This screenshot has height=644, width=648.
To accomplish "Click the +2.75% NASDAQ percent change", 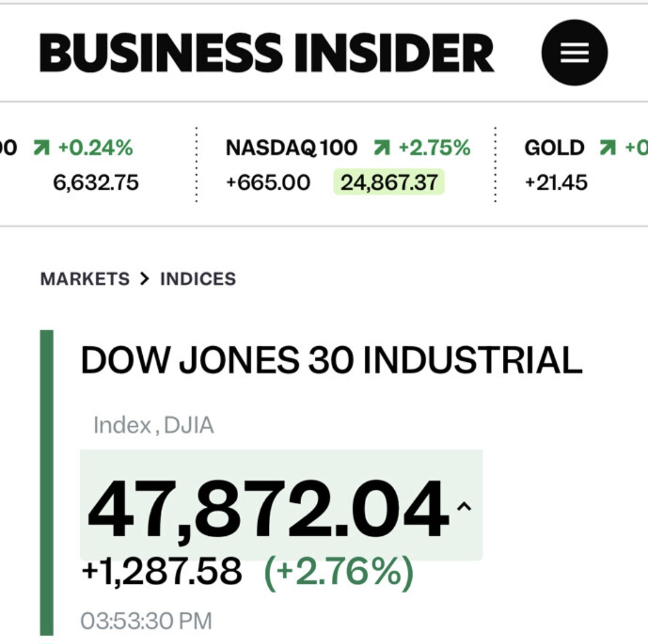I will (434, 148).
